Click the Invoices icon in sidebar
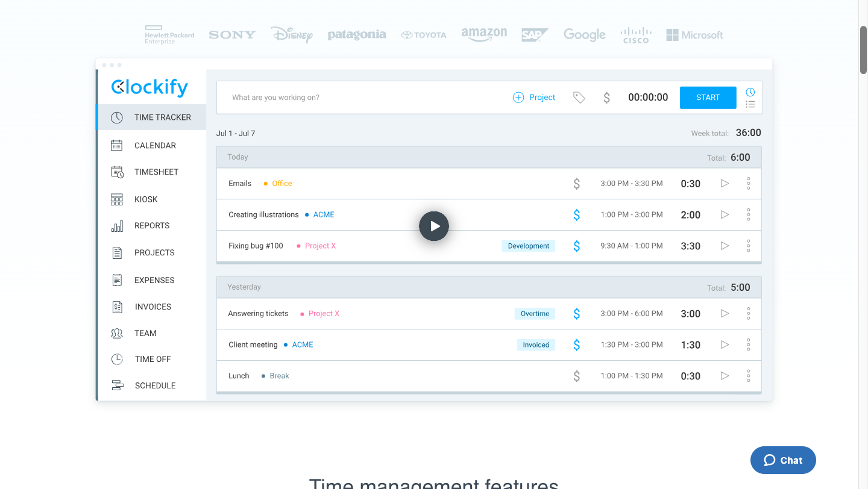 (117, 307)
